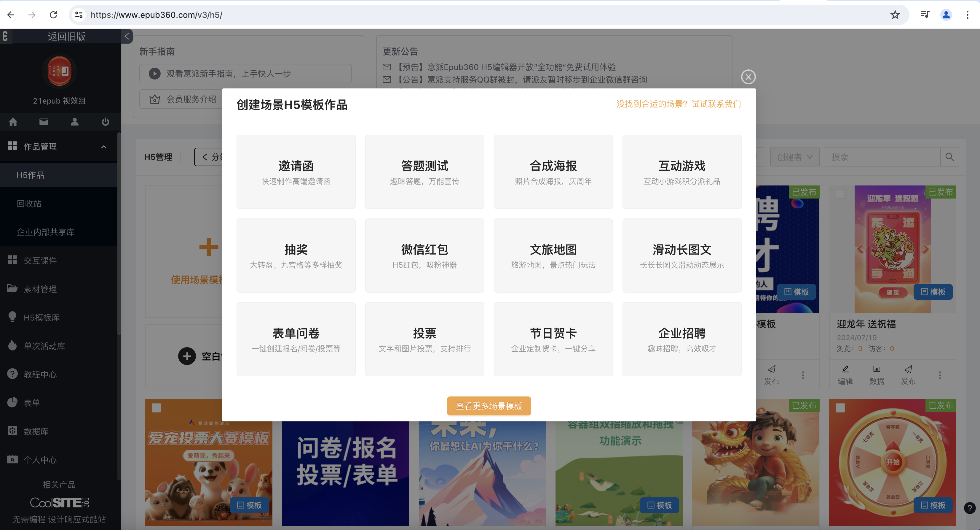Open 回收站 in the sidebar

click(x=29, y=203)
